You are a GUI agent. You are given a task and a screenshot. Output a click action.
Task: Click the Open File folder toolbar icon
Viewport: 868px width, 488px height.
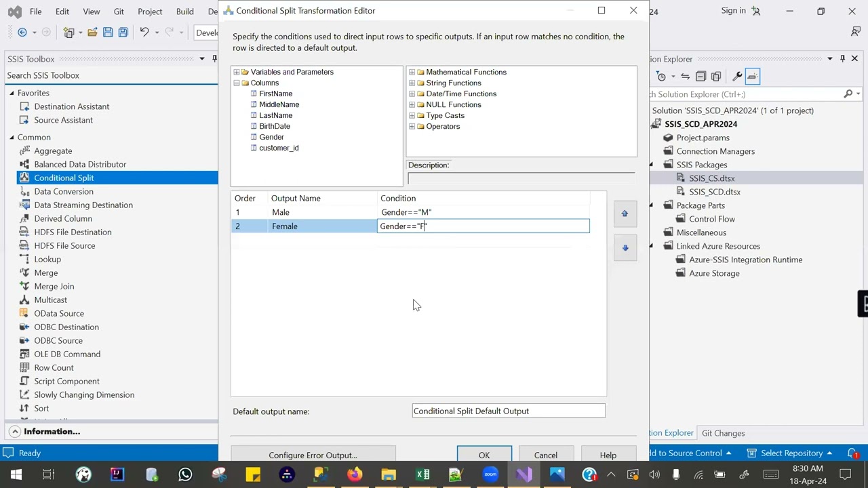(x=92, y=33)
